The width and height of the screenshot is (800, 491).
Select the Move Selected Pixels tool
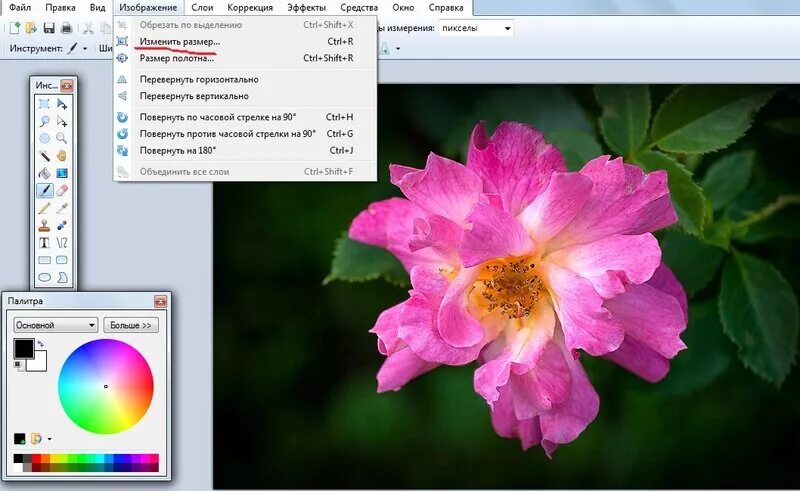(x=62, y=104)
